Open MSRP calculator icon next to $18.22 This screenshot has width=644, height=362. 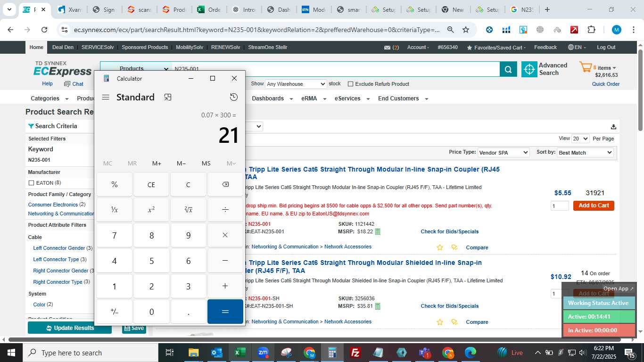tap(378, 231)
